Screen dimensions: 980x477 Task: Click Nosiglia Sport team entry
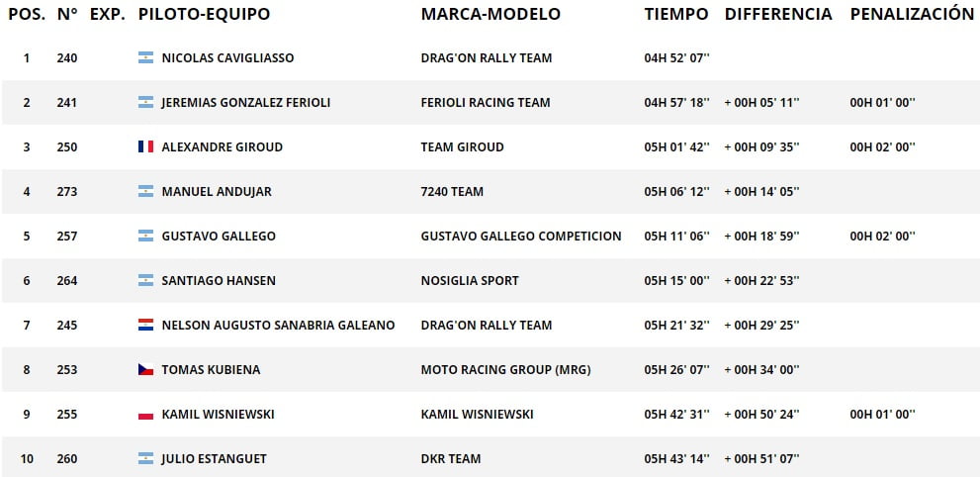click(x=470, y=281)
